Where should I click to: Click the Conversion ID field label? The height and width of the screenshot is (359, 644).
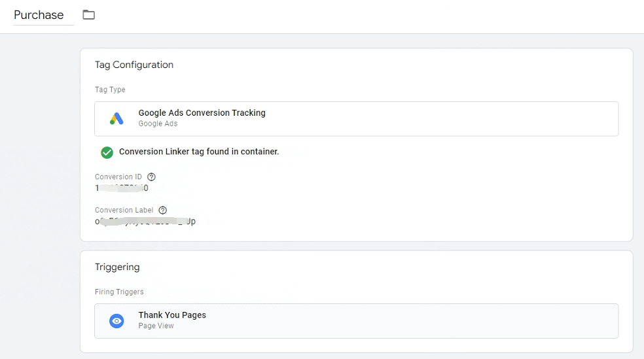pos(118,177)
